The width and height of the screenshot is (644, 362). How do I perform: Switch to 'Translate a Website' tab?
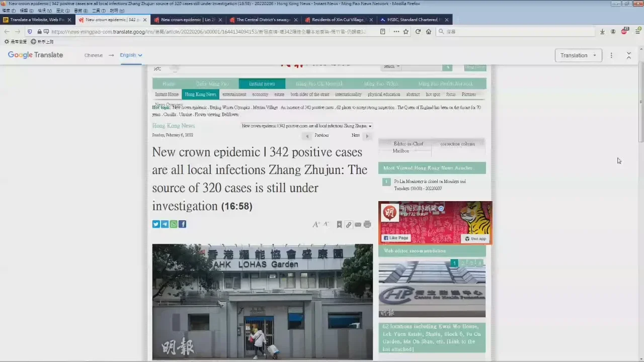tap(38, 20)
